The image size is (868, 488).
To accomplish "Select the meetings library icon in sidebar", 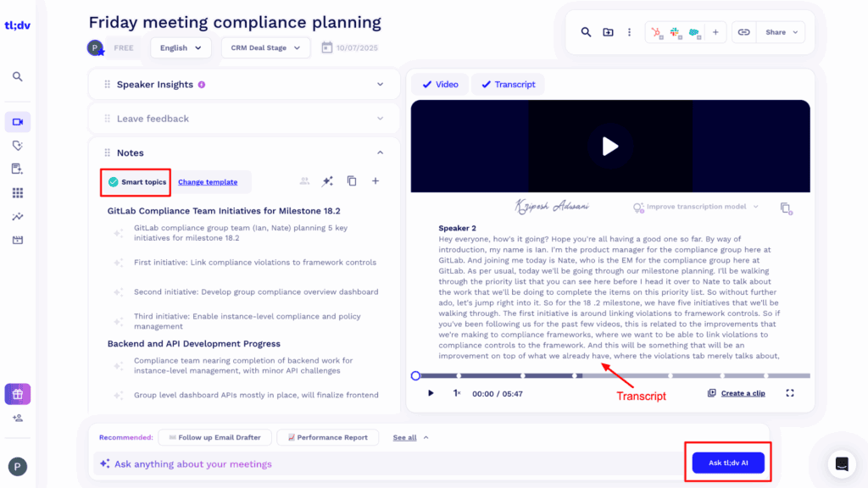I will click(17, 121).
